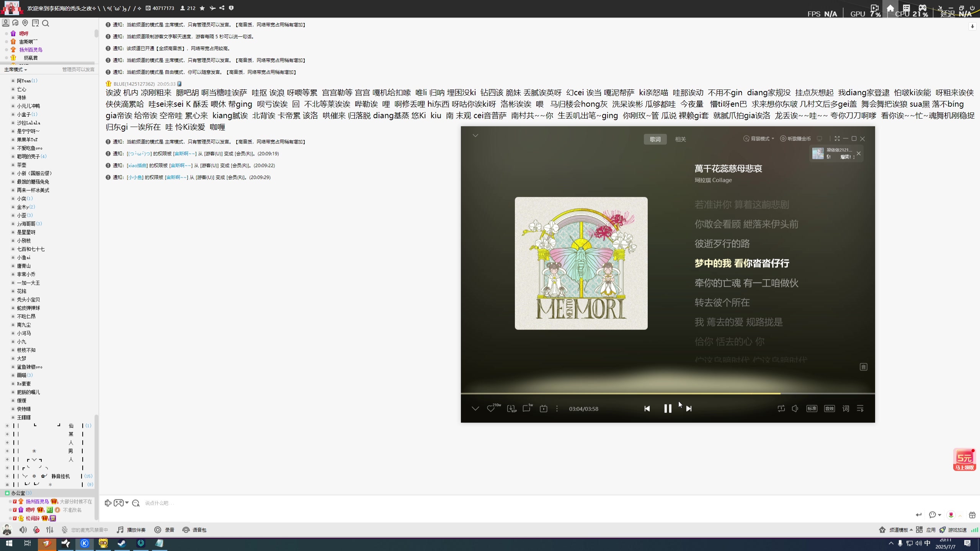This screenshot has height=551, width=980.
Task: Switch to the 歌词 tab
Action: tap(655, 139)
